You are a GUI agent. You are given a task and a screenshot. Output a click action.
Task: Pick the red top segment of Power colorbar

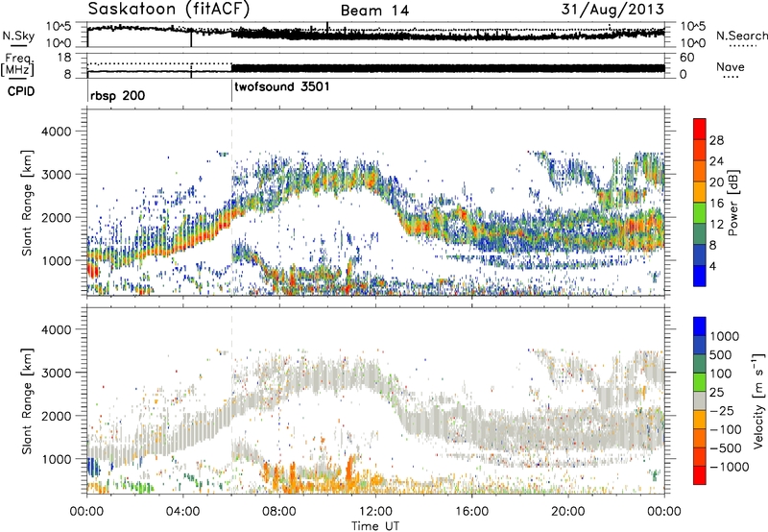700,129
